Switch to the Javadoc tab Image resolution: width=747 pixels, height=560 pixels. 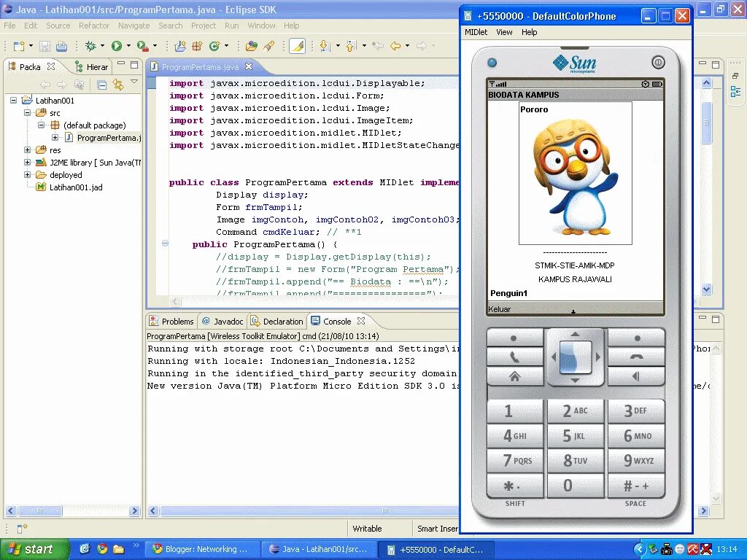coord(223,322)
